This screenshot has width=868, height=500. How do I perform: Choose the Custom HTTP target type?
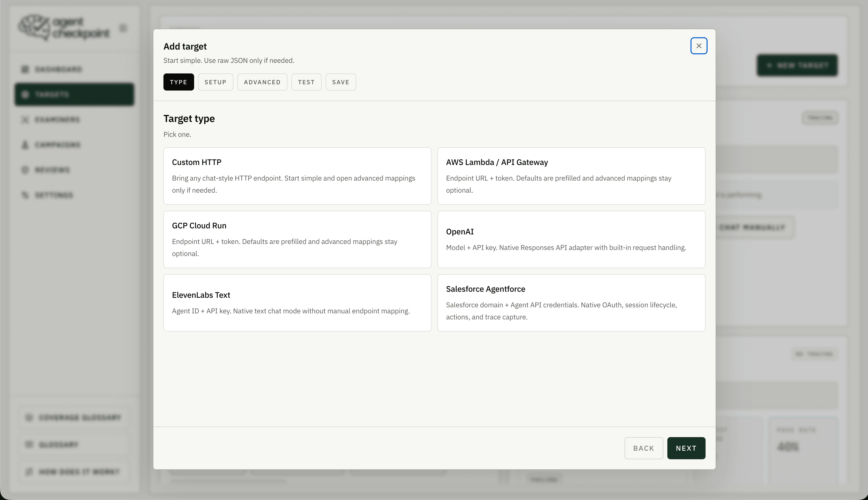[x=297, y=176]
